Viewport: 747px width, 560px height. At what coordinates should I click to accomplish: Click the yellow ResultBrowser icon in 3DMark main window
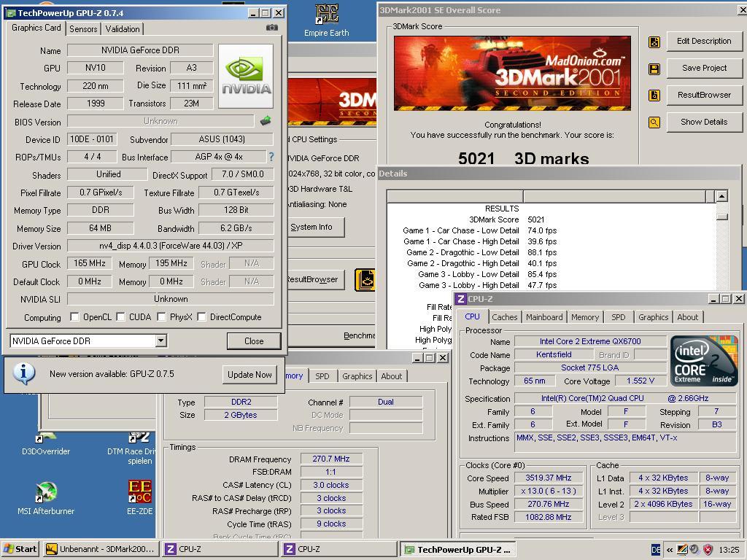click(x=365, y=280)
